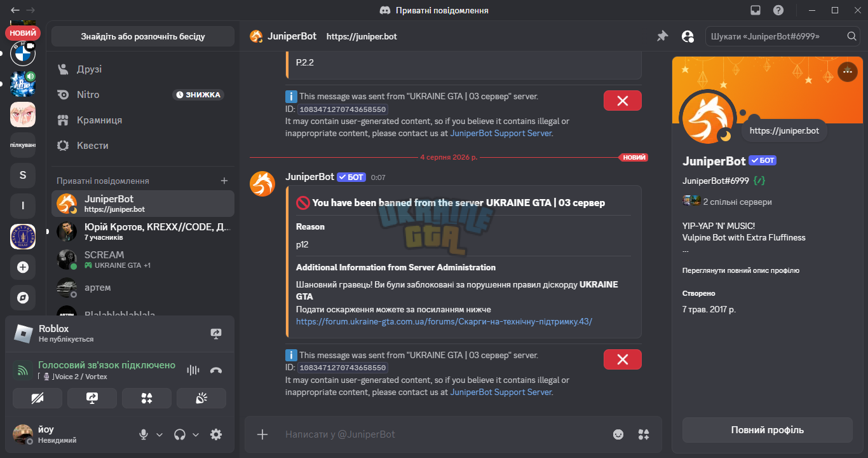Hide the user profile panel icon
868x458 pixels.
[x=688, y=36]
